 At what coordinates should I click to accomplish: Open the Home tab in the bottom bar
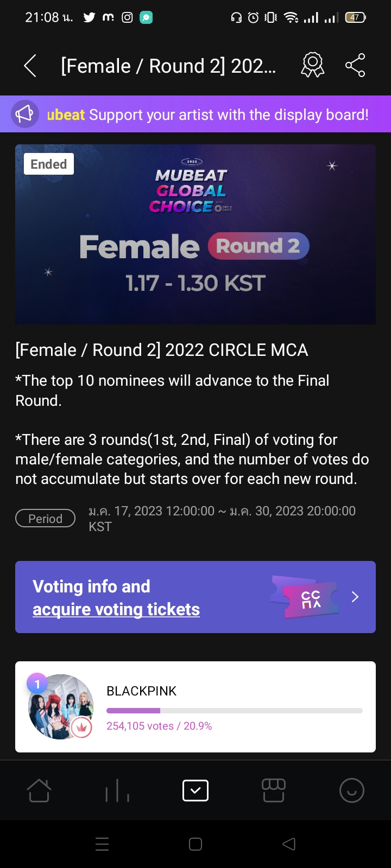pos(39,790)
